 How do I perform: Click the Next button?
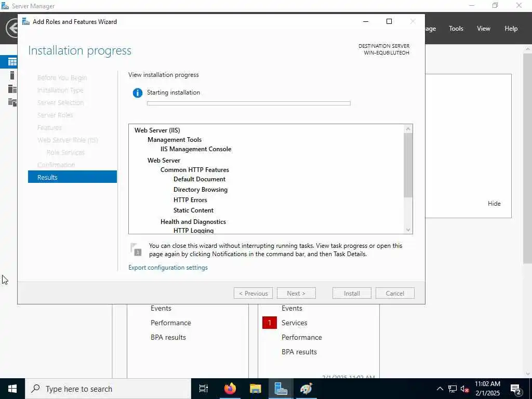(296, 294)
